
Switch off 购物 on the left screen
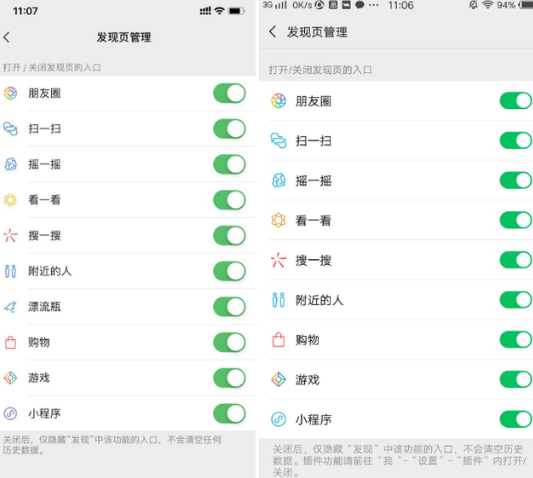point(229,342)
